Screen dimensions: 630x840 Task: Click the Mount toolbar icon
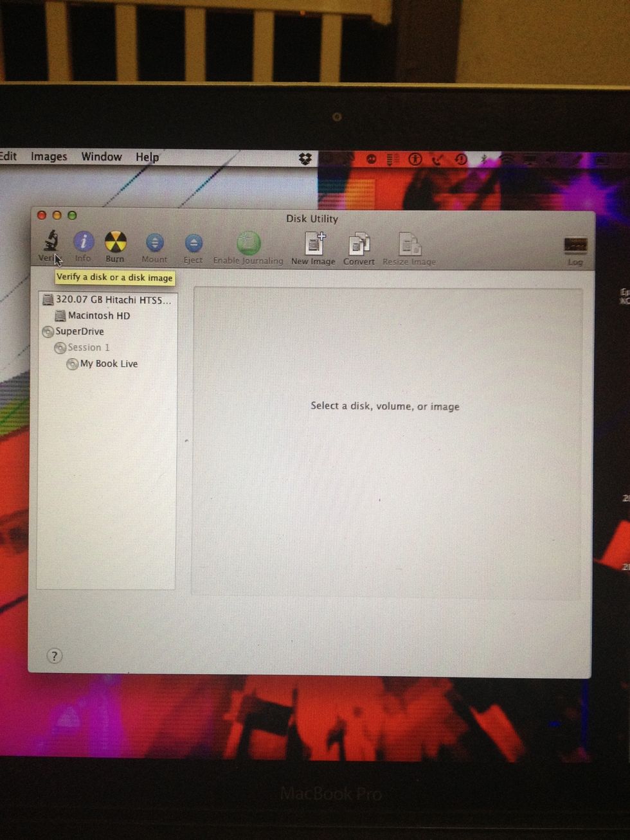[x=154, y=243]
